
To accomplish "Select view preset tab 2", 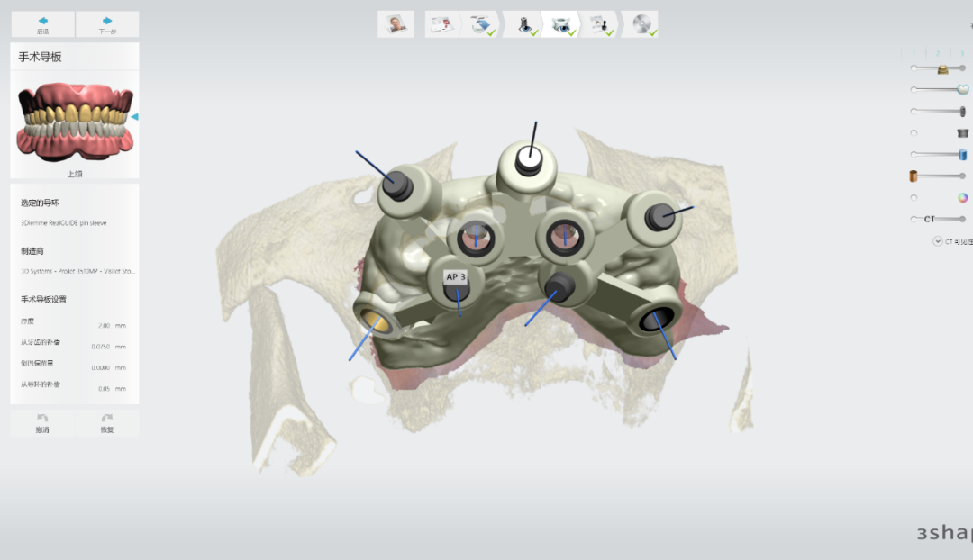I will pyautogui.click(x=937, y=54).
